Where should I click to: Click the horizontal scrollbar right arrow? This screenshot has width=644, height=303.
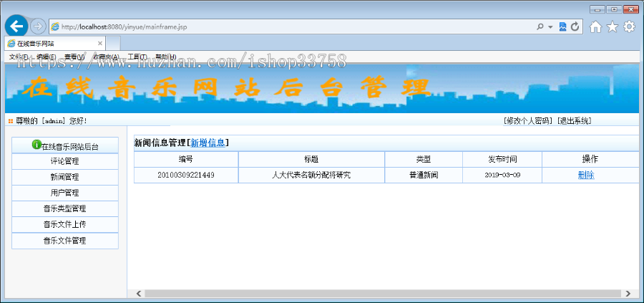click(x=628, y=294)
